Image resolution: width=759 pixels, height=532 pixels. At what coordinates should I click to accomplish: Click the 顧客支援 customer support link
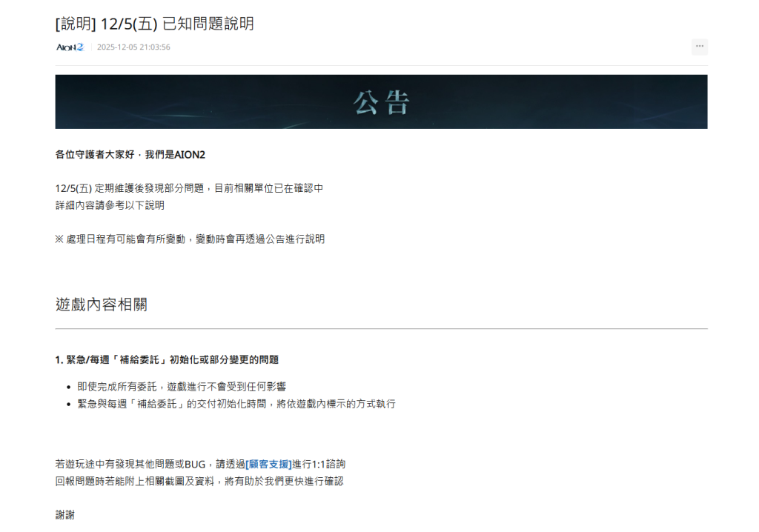(268, 464)
